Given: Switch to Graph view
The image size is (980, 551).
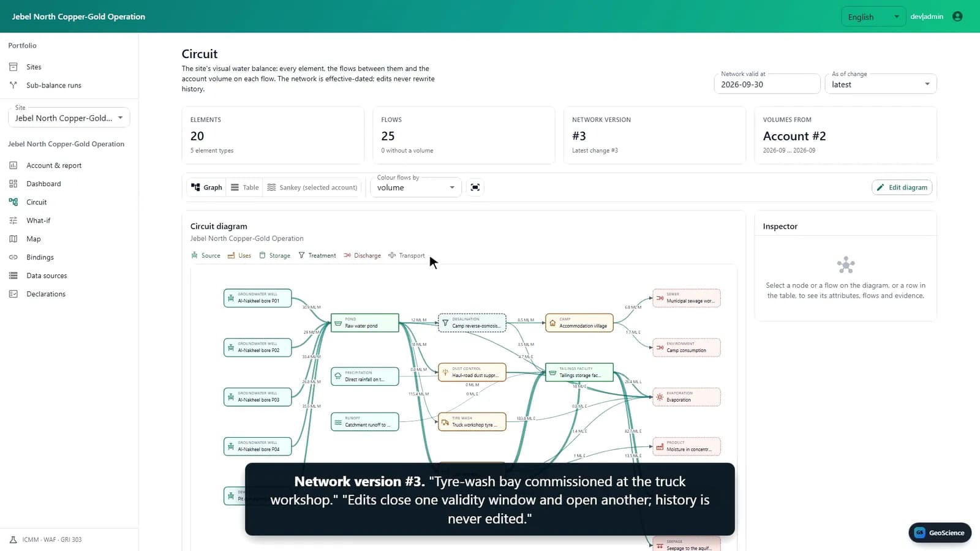Looking at the screenshot, I should click(x=206, y=187).
